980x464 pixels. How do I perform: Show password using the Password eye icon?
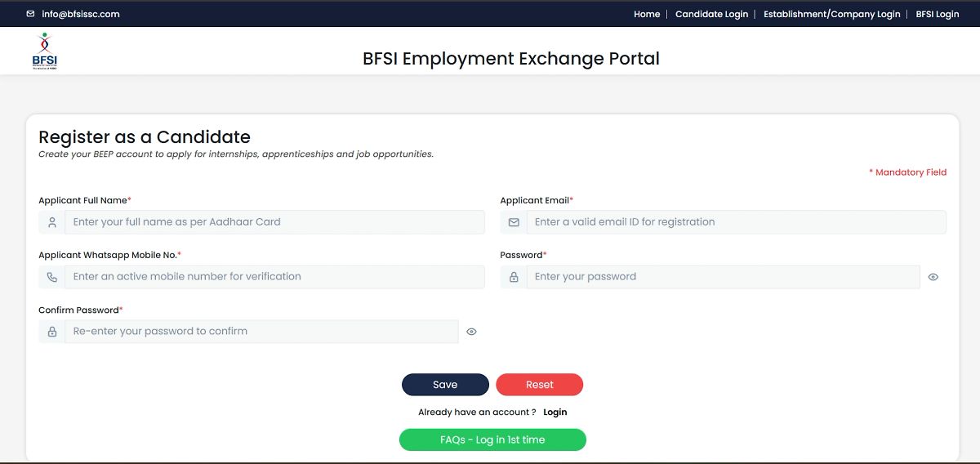tap(933, 277)
